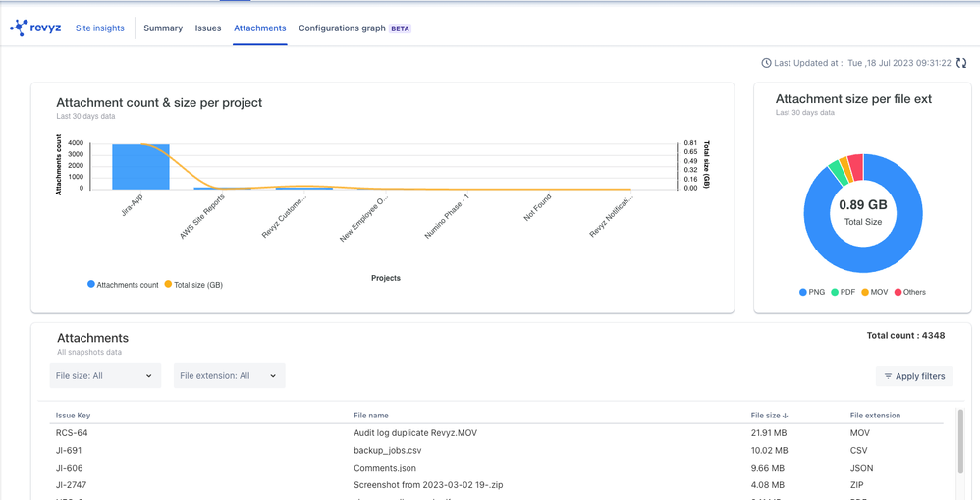Toggle Total size (GB) legend item
Screen dimensions: 980x500
coord(193,284)
